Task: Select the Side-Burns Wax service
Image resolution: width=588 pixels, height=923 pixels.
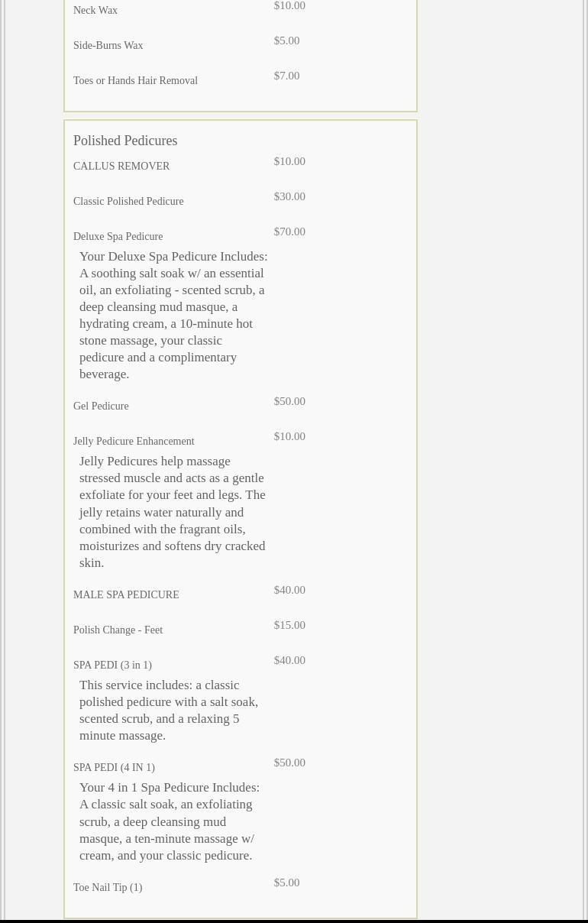Action: [x=108, y=46]
